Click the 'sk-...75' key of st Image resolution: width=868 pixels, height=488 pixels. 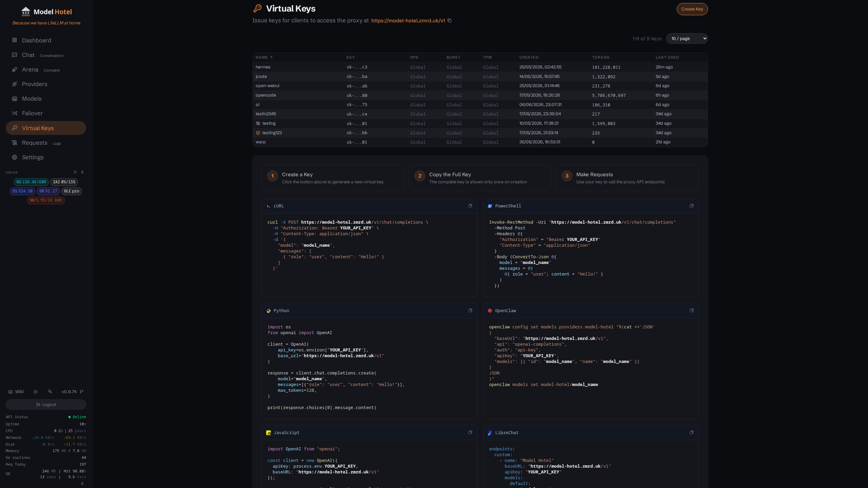click(357, 105)
